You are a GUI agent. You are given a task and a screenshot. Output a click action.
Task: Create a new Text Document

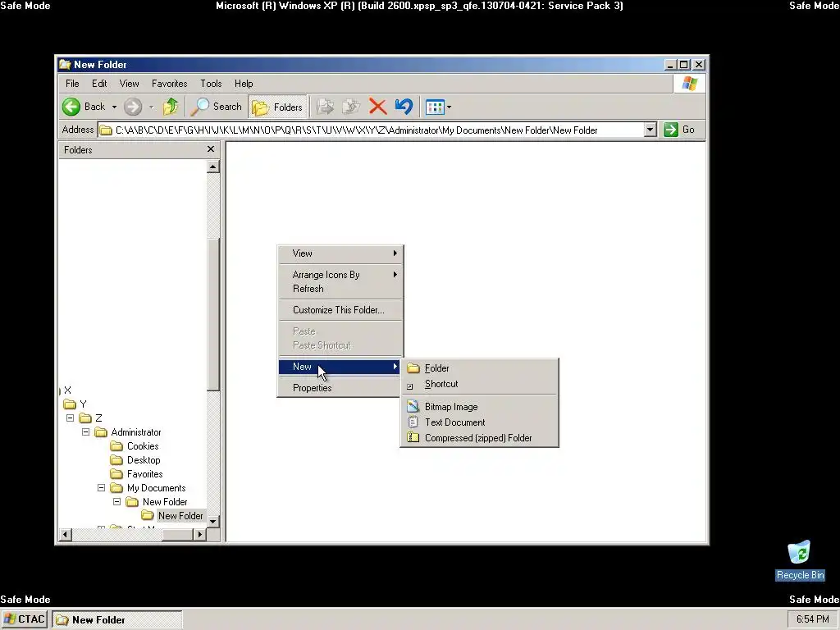point(479,422)
